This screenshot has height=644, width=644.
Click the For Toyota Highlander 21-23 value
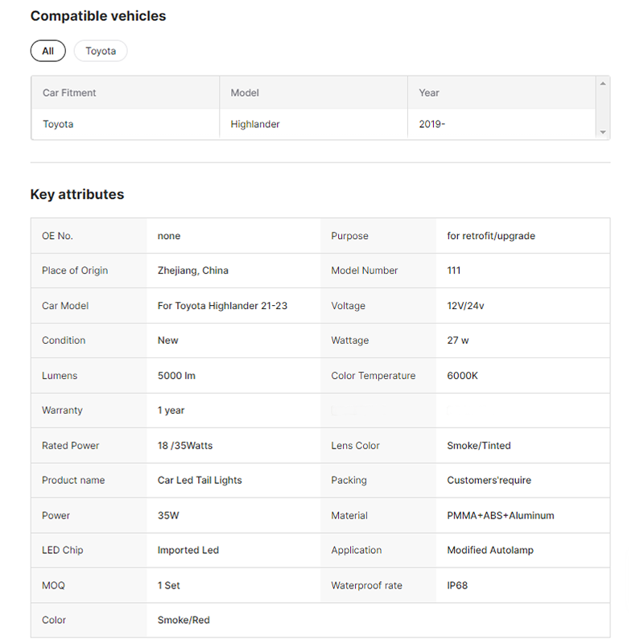point(222,306)
